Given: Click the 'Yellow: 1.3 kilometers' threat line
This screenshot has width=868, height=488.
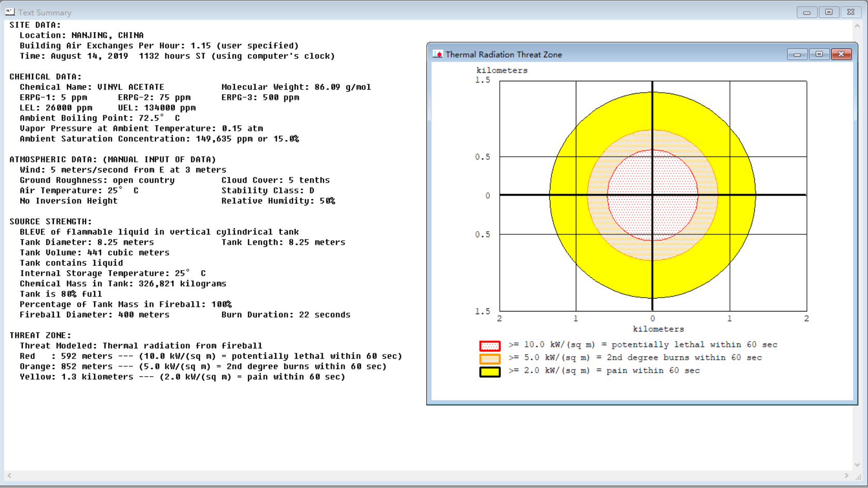Looking at the screenshot, I should 183,377.
